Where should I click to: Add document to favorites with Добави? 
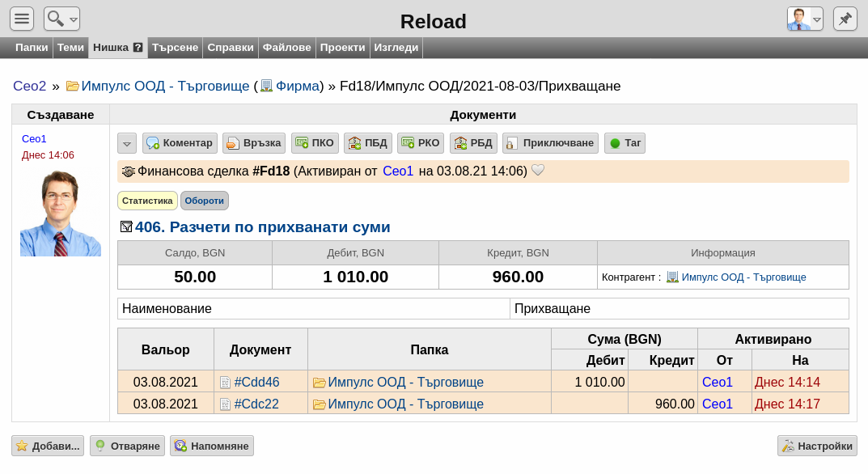click(x=48, y=446)
